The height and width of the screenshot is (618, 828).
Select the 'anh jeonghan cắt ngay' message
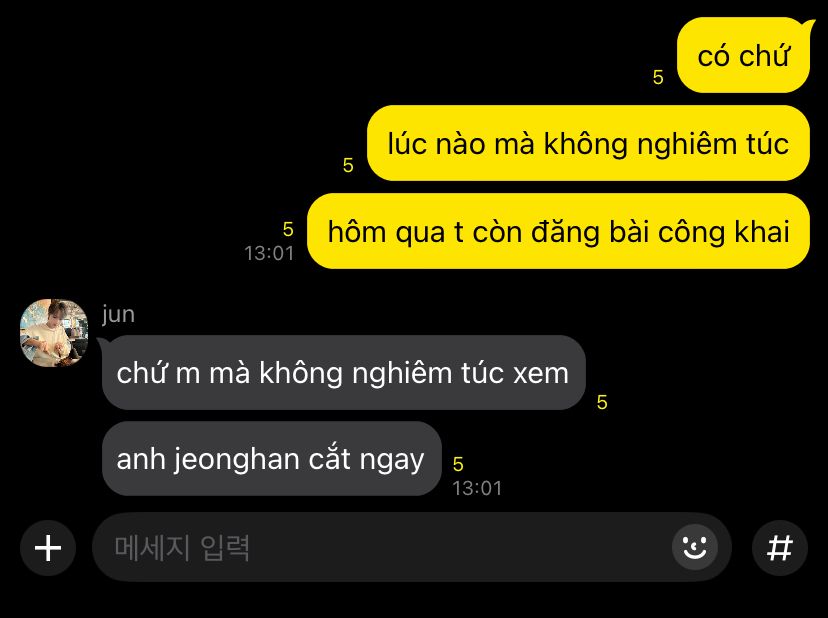tap(271, 458)
